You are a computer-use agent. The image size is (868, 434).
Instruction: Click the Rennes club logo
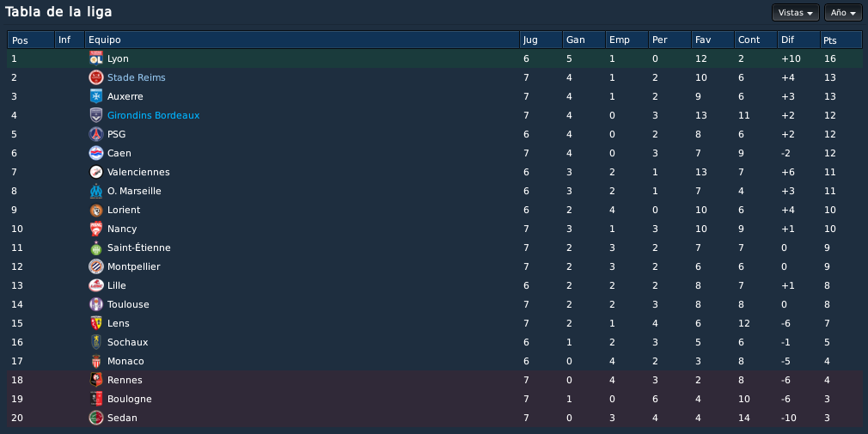[x=96, y=380]
